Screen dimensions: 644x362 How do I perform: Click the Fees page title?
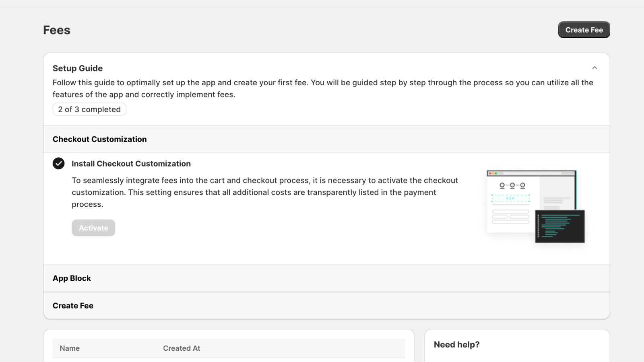(56, 29)
